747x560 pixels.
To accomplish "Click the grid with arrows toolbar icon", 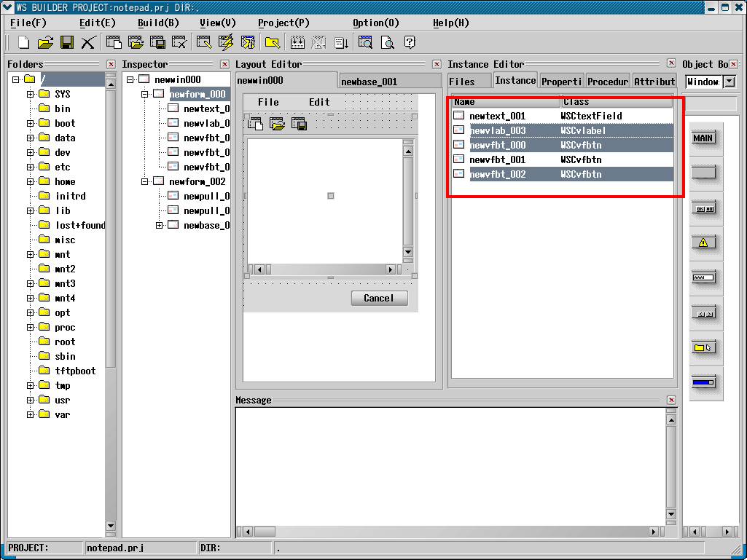I will tap(297, 42).
